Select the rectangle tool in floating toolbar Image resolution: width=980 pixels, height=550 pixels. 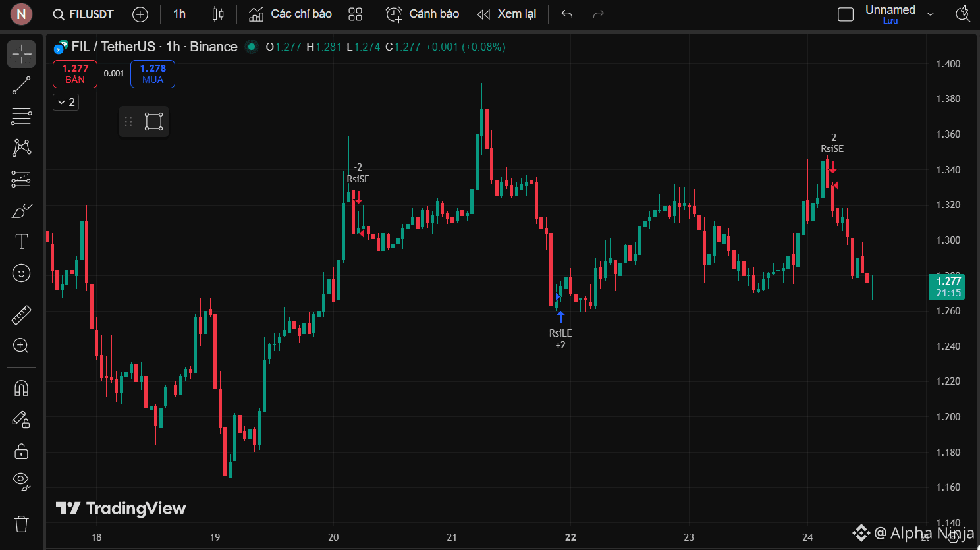pos(153,121)
